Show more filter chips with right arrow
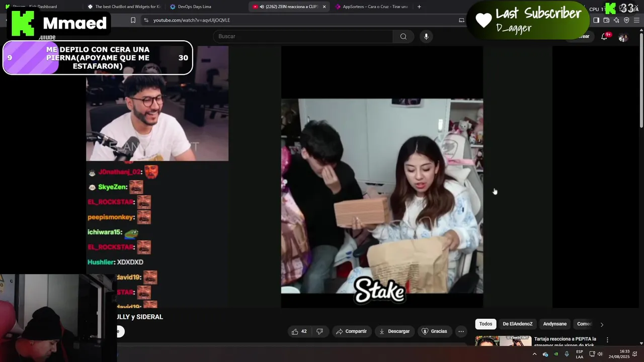The height and width of the screenshot is (362, 644). click(x=602, y=324)
